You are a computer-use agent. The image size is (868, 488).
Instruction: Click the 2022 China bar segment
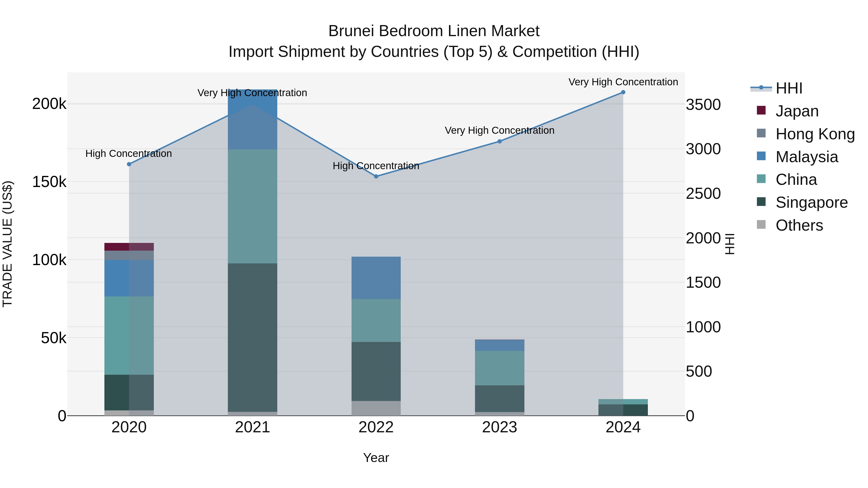pyautogui.click(x=376, y=321)
